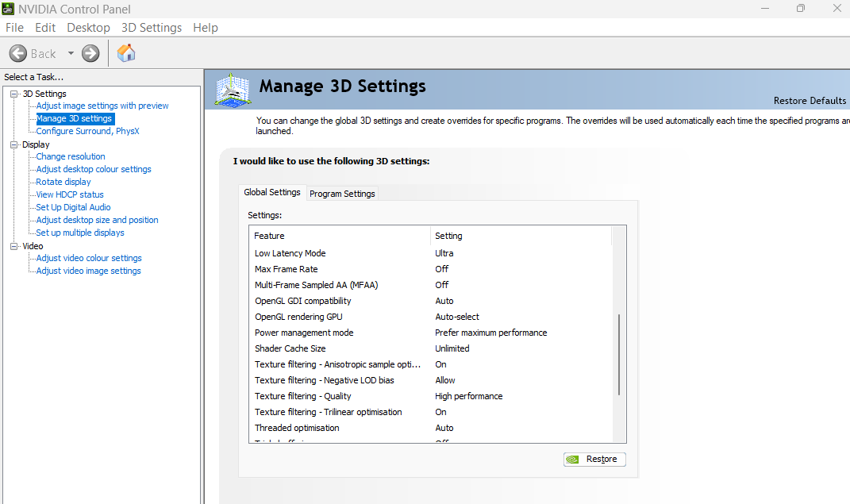Image resolution: width=850 pixels, height=504 pixels.
Task: Select Texture filtering - Quality row
Action: click(431, 396)
